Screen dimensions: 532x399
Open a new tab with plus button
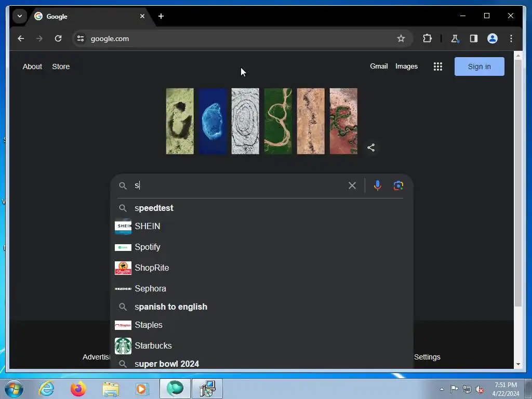click(x=161, y=16)
